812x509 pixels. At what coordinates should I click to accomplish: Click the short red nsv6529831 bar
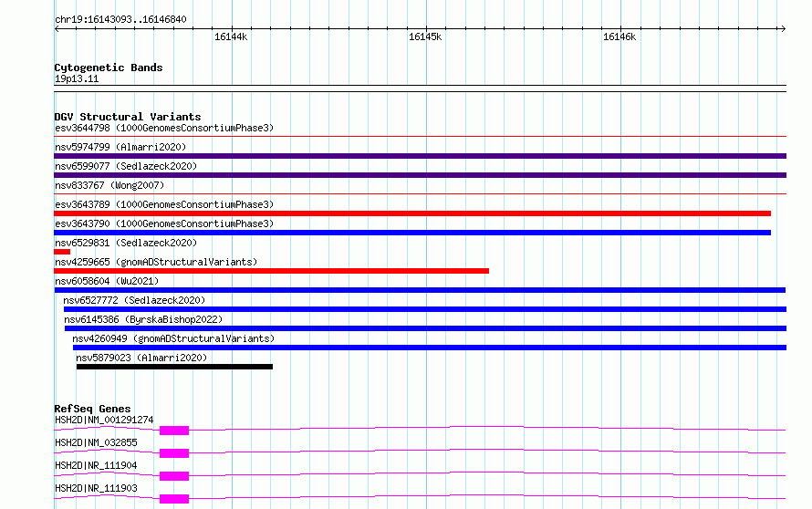(x=62, y=252)
